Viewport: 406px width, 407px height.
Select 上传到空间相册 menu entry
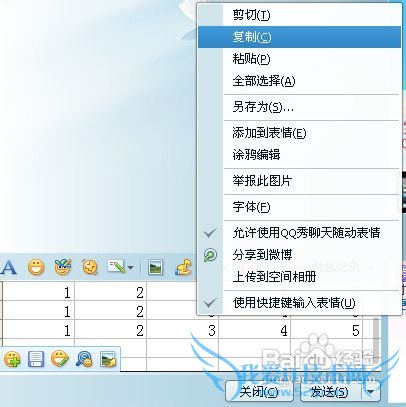tap(299, 277)
